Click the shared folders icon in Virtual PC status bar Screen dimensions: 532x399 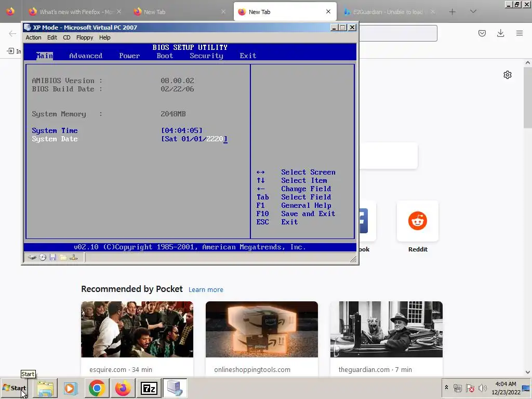click(x=63, y=258)
